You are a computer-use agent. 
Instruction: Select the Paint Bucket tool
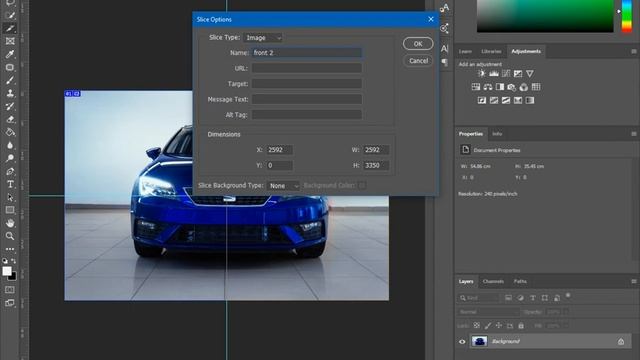[10, 132]
